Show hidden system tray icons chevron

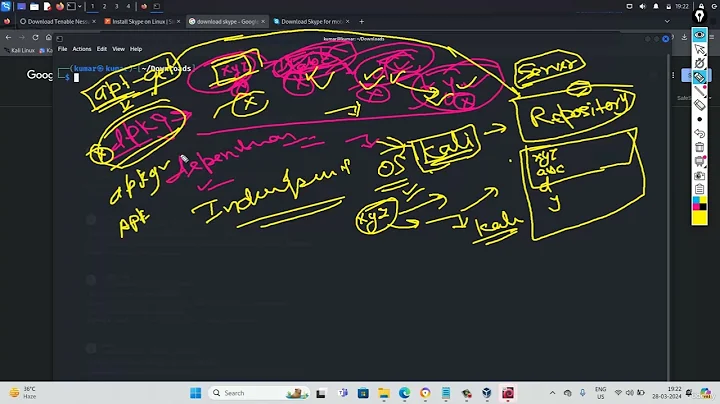pyautogui.click(x=552, y=393)
